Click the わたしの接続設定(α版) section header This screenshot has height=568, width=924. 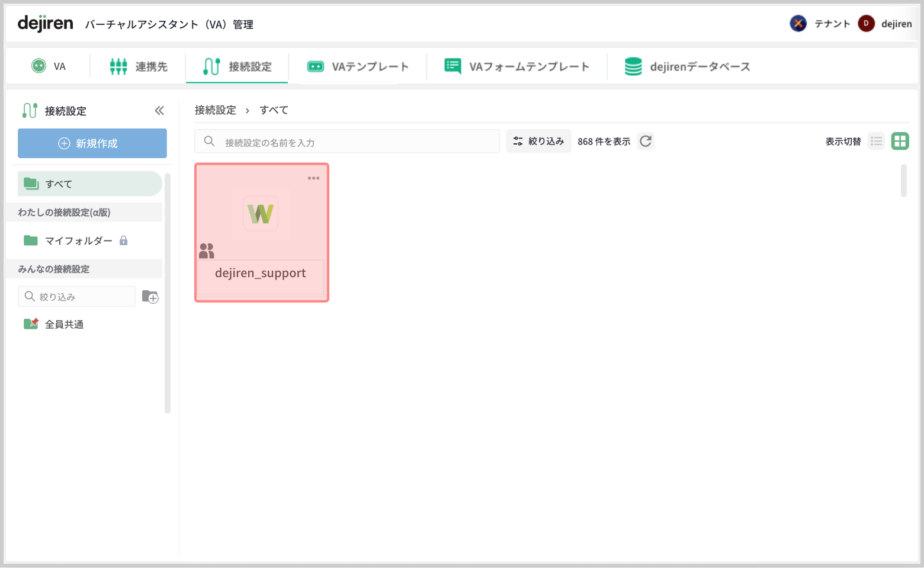click(x=84, y=212)
